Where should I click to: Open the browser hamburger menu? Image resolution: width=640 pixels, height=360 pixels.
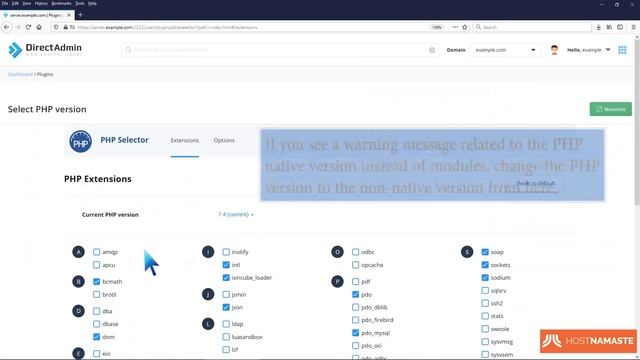pos(633,27)
